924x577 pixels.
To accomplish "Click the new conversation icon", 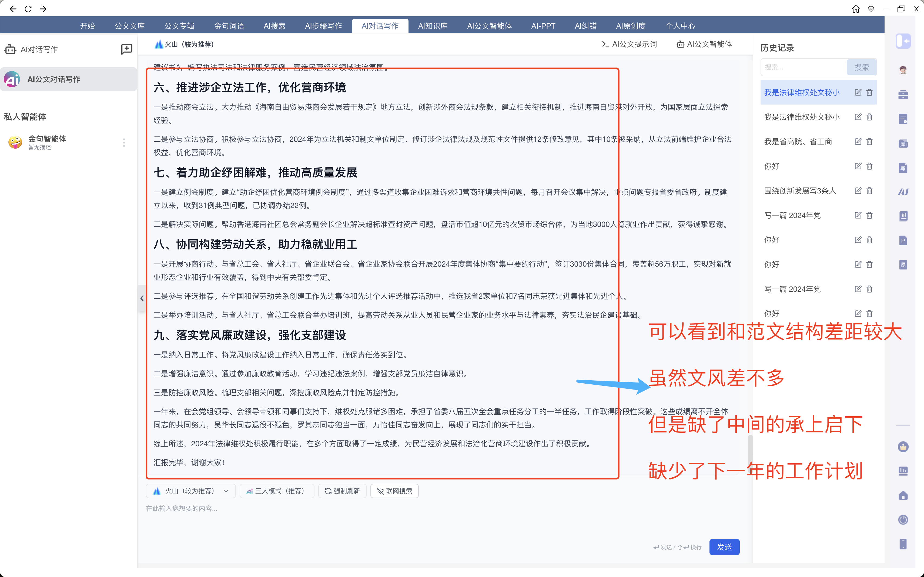I will 126,49.
